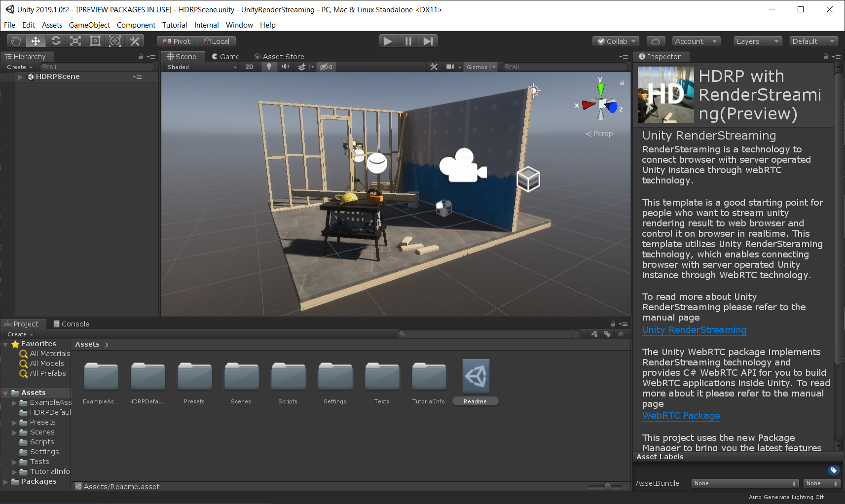The height and width of the screenshot is (504, 845).
Task: Select the Move tool
Action: [36, 41]
